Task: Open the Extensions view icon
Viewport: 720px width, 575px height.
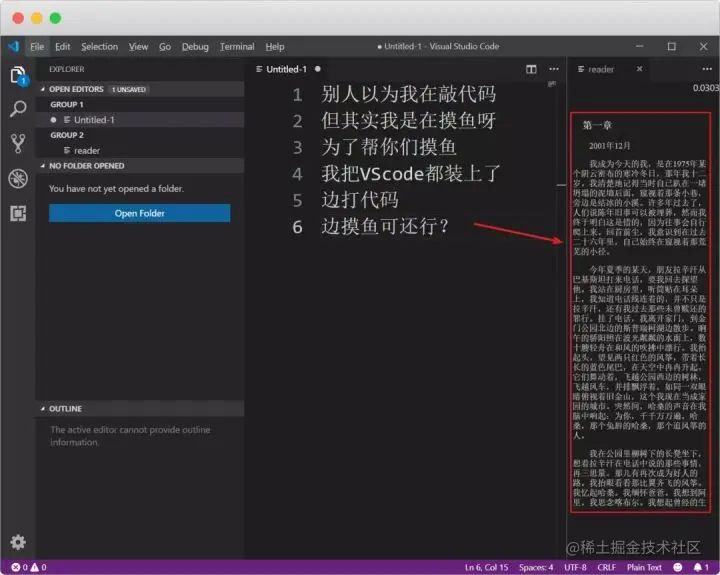Action: point(18,214)
